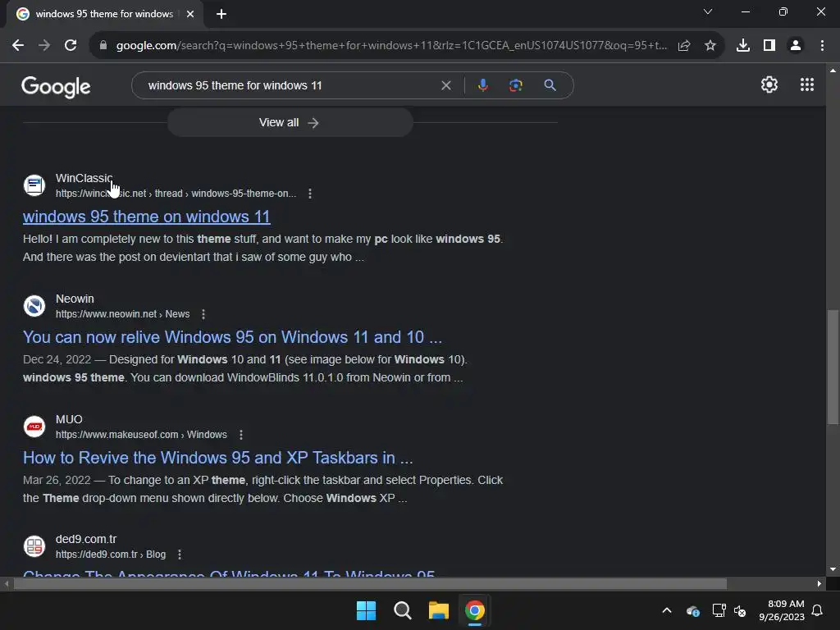840x630 pixels.
Task: Click the scroll down arrow
Action: 833,569
